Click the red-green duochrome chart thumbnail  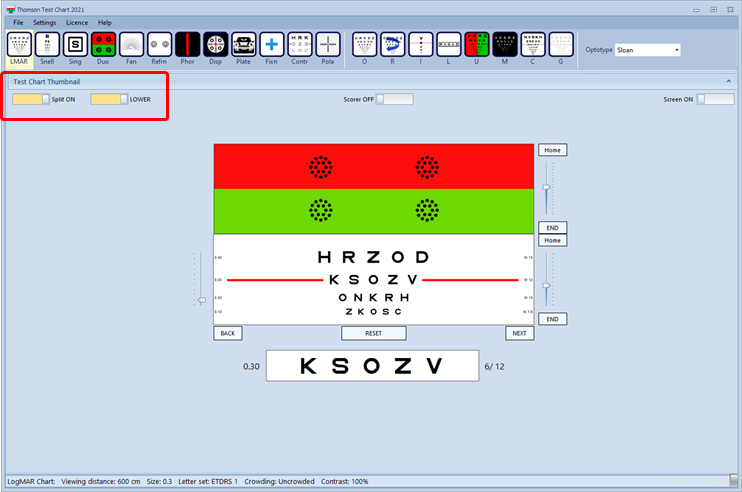tap(373, 189)
